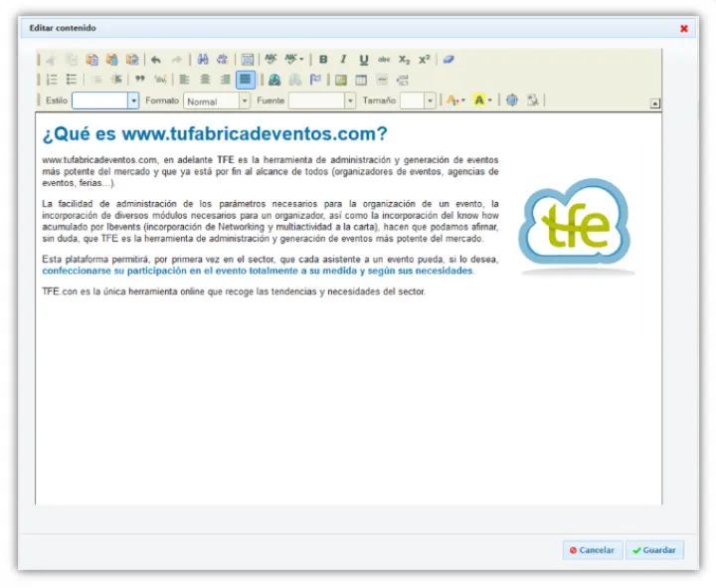The image size is (716, 588).
Task: Click the heading ¿Qué es www.tufabricadeventos.com?
Action: point(215,134)
